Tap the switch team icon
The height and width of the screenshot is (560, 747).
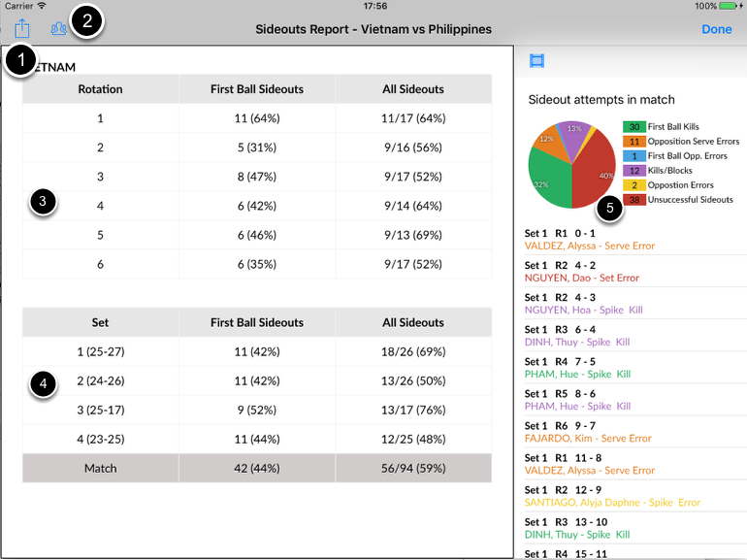pyautogui.click(x=59, y=29)
